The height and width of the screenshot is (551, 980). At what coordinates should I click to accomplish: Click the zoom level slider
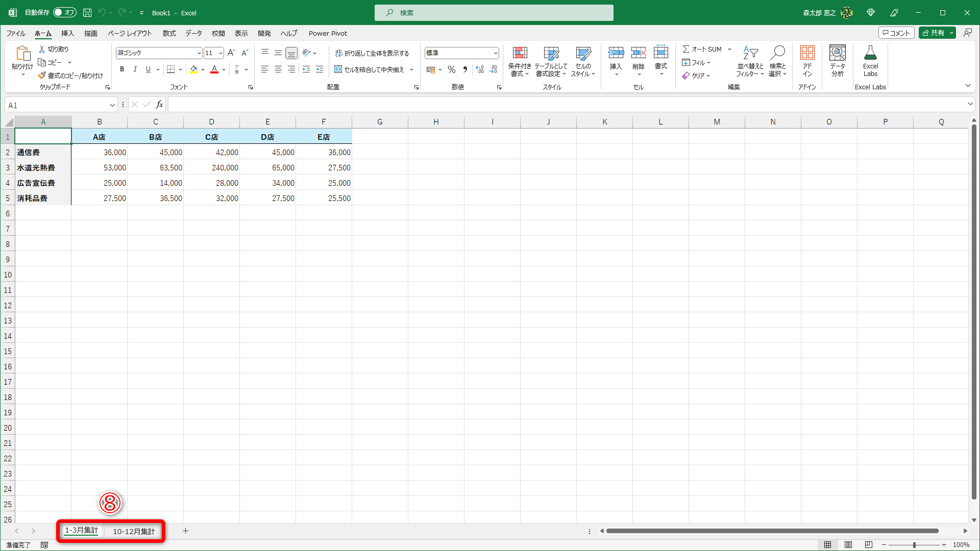click(x=914, y=545)
